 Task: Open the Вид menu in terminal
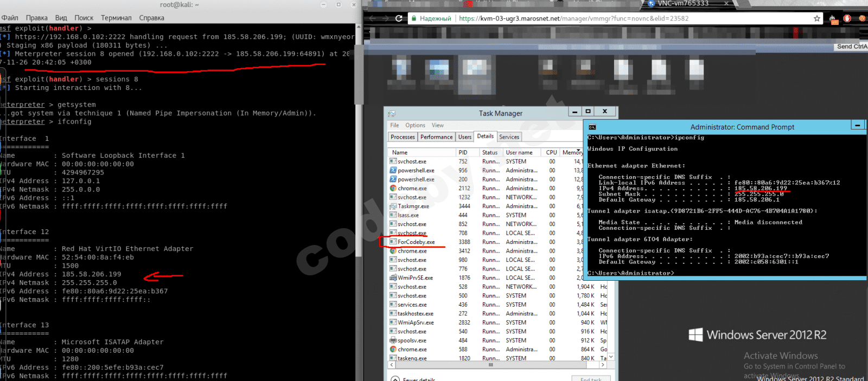pos(61,18)
